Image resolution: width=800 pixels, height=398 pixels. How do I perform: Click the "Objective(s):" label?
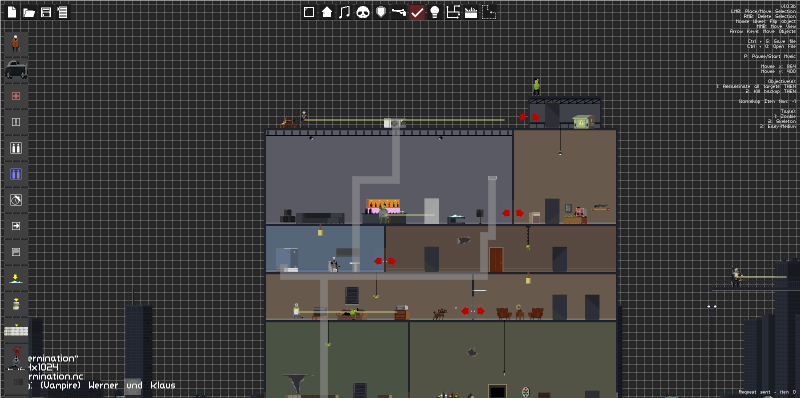click(781, 81)
